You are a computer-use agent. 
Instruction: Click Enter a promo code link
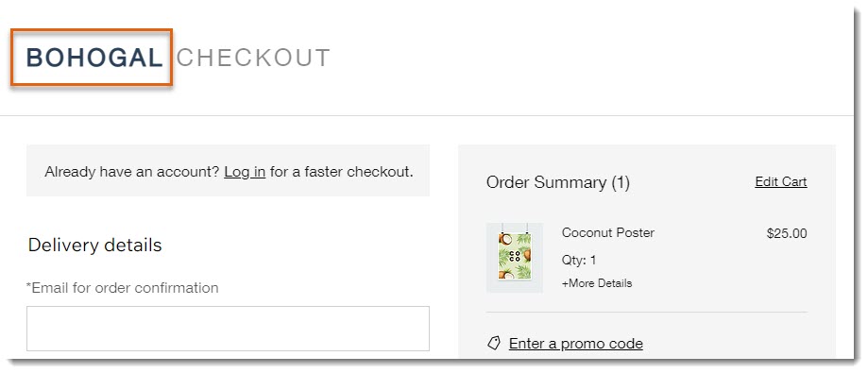pyautogui.click(x=576, y=344)
